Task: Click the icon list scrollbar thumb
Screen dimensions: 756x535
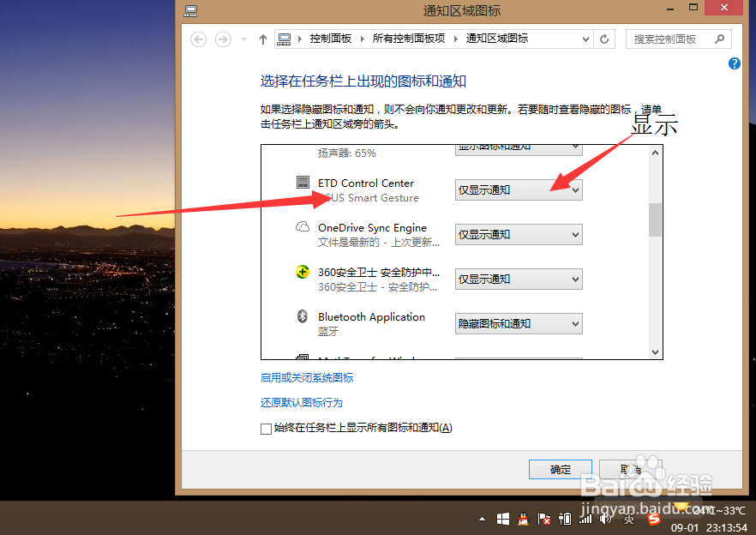Action: click(x=655, y=220)
